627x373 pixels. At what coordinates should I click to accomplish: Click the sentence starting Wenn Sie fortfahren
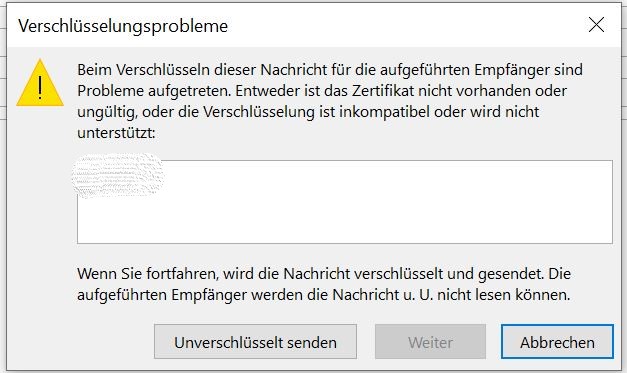coord(324,274)
